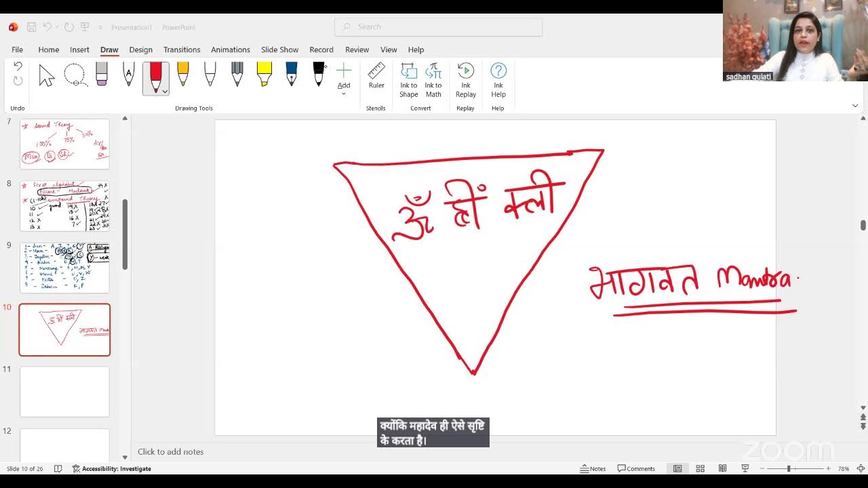
Task: Click to add notes field
Action: 170,451
